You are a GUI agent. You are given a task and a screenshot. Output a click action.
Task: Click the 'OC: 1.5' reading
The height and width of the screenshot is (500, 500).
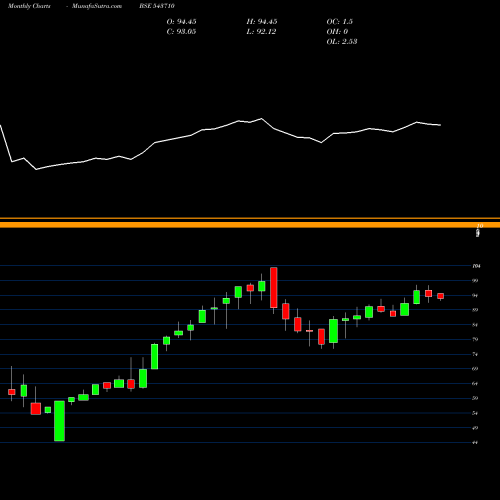pyautogui.click(x=339, y=22)
